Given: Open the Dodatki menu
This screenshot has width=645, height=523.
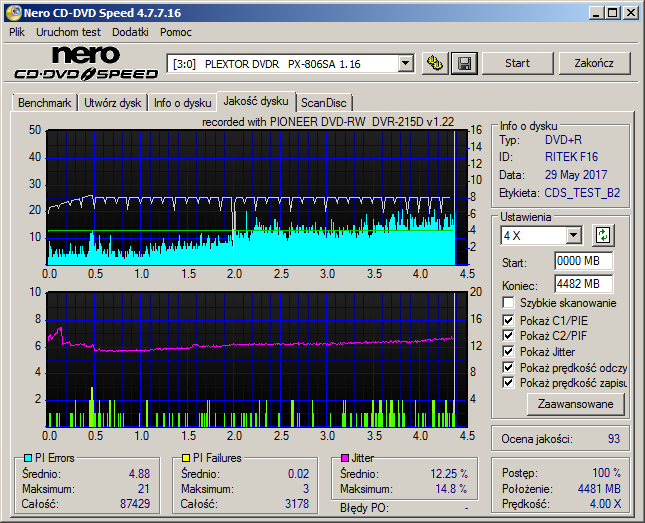Looking at the screenshot, I should [130, 32].
